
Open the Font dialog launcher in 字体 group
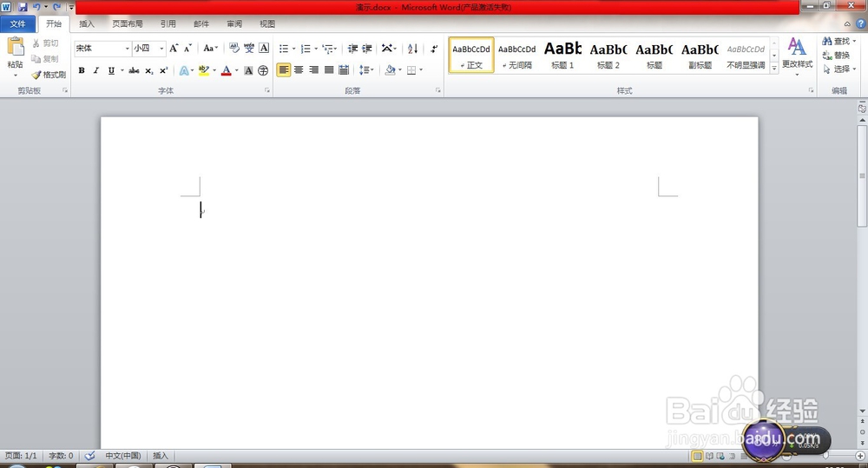click(x=267, y=90)
